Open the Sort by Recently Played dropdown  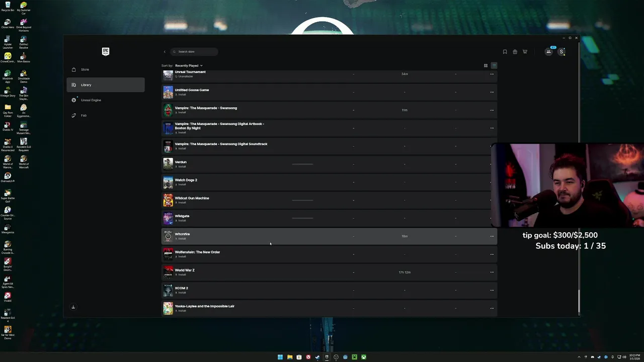189,65
